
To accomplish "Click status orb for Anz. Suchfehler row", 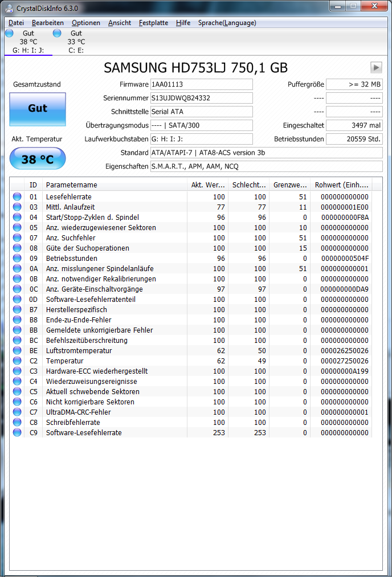I will (17, 238).
